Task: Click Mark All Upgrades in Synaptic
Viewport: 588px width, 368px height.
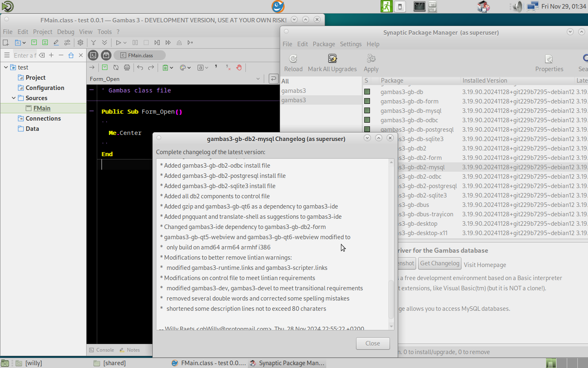Action: coord(332,63)
